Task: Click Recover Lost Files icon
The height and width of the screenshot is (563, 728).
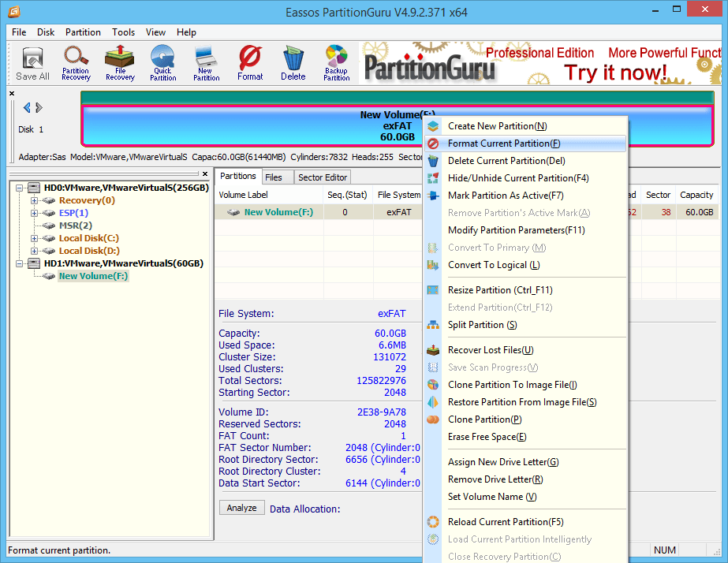Action: pyautogui.click(x=433, y=350)
